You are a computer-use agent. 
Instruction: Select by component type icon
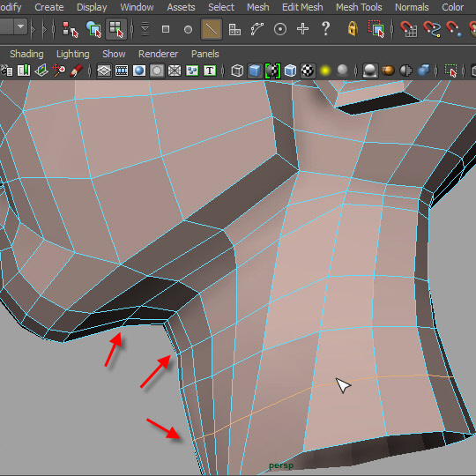[x=116, y=29]
